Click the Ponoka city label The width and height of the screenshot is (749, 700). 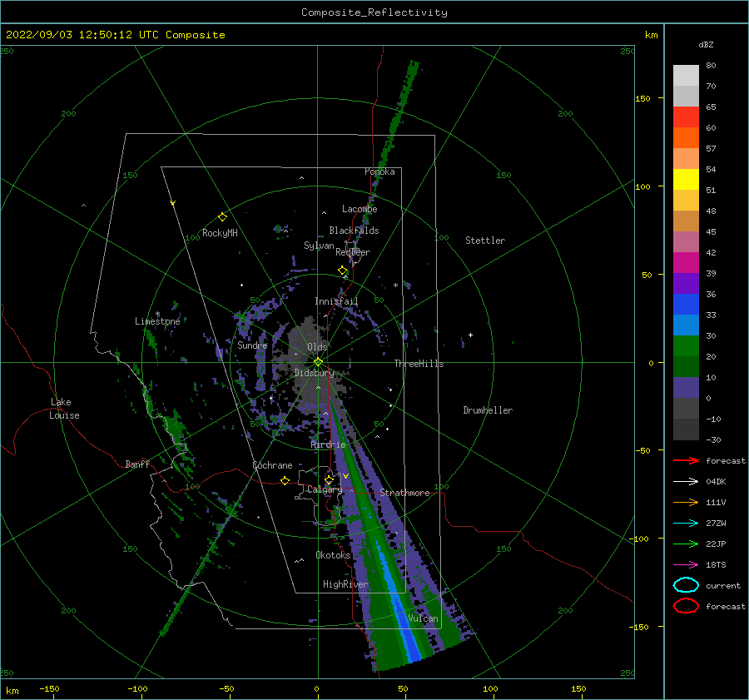coord(379,171)
